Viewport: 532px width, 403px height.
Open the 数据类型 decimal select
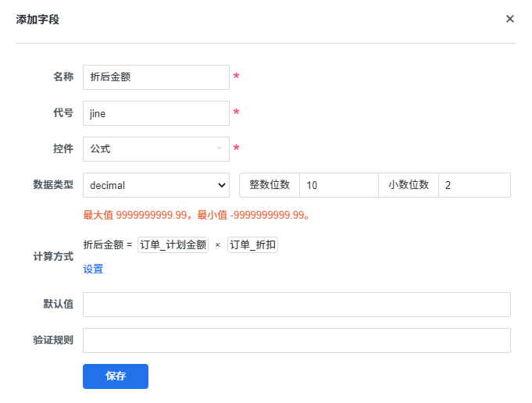156,185
